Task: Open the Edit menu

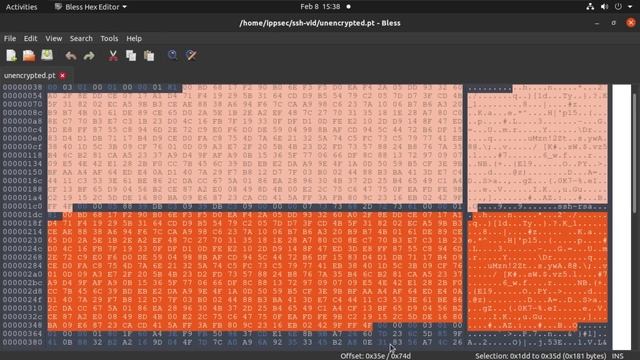Action: click(30, 38)
